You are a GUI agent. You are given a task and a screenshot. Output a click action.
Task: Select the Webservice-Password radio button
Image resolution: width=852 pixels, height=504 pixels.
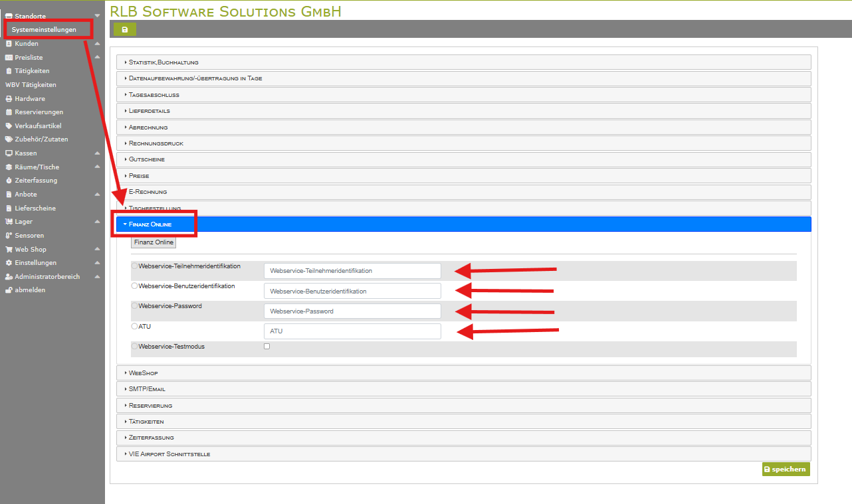pyautogui.click(x=135, y=306)
